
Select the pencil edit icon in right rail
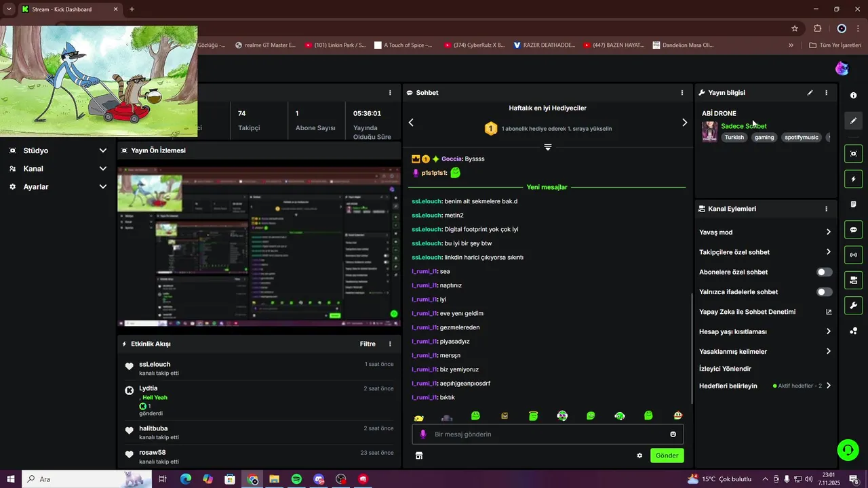click(x=853, y=121)
